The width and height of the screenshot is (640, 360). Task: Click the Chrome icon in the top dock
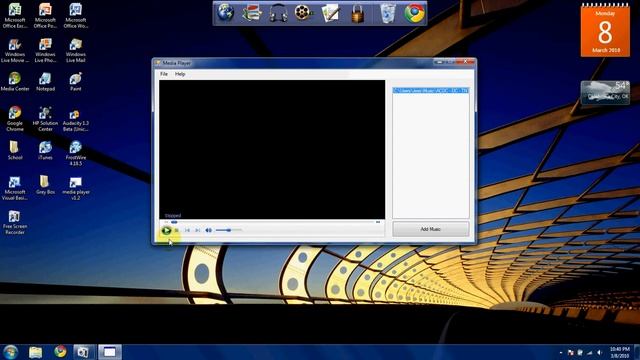[414, 13]
